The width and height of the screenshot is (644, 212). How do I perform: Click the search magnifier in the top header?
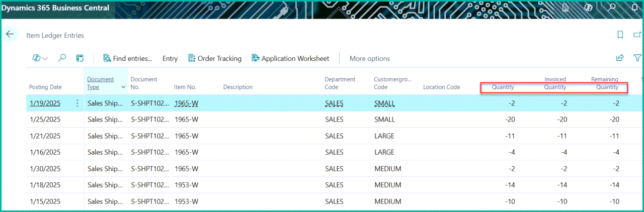612,8
